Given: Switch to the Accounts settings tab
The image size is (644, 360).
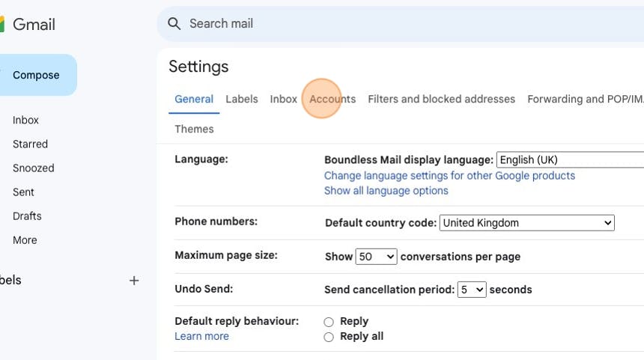Looking at the screenshot, I should point(332,100).
